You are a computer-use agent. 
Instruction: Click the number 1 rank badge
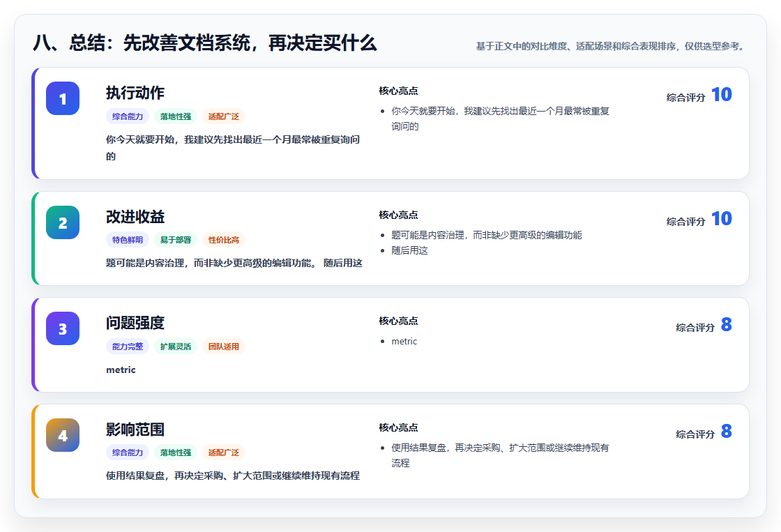(x=63, y=98)
